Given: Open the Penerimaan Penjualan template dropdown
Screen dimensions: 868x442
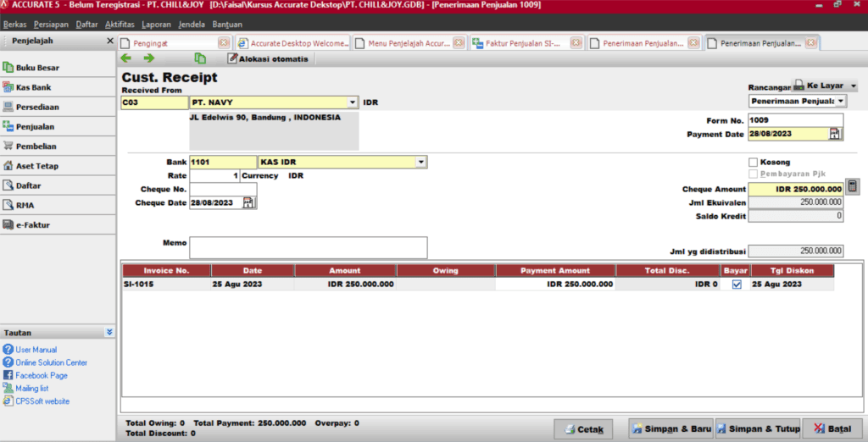Looking at the screenshot, I should pyautogui.click(x=840, y=101).
